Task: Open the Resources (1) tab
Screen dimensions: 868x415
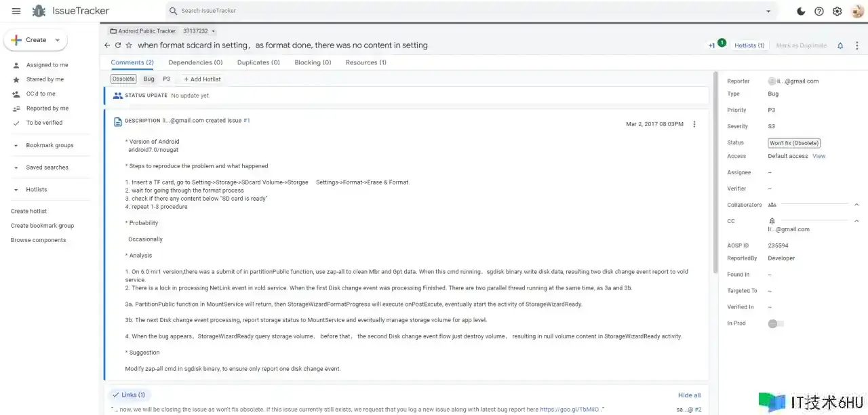Action: click(366, 62)
